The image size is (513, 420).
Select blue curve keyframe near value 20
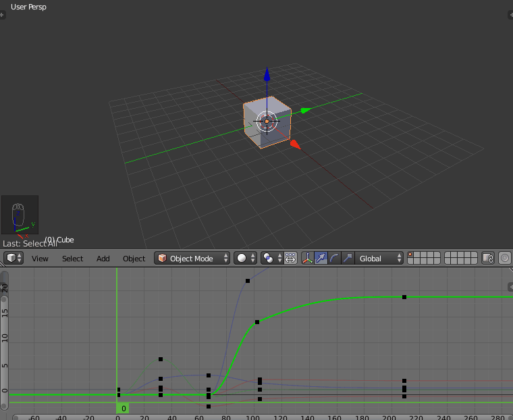point(248,281)
